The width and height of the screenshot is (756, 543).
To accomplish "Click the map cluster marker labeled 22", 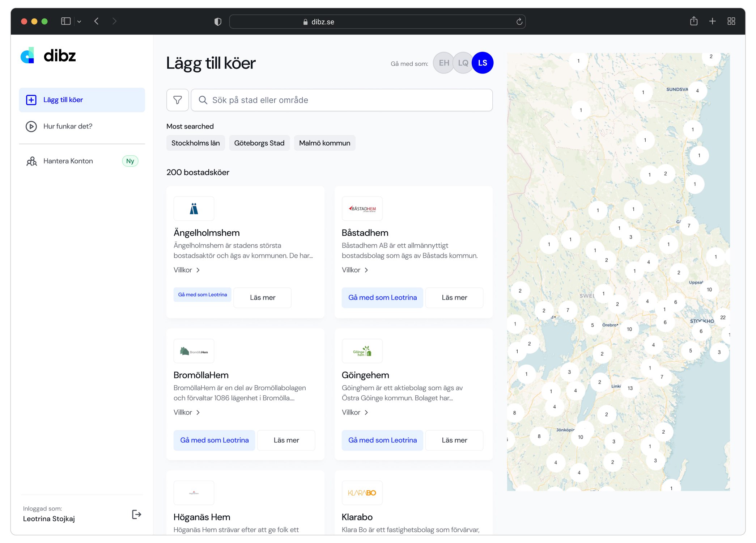I will pos(723,317).
